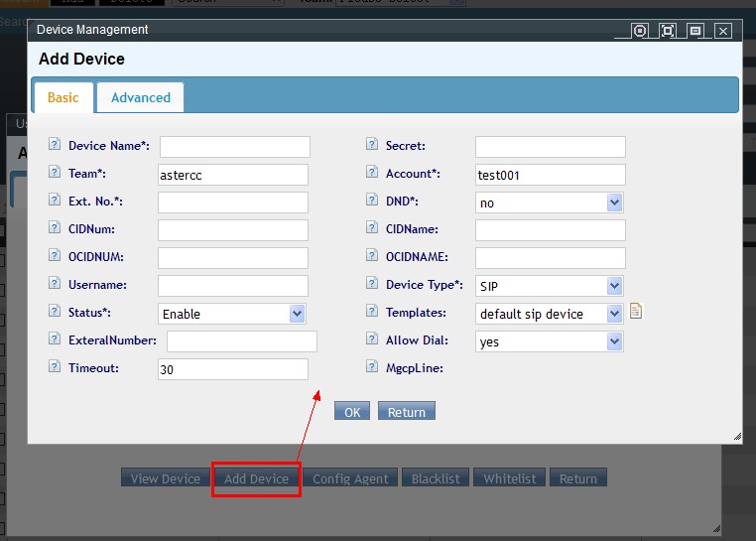The image size is (756, 541).
Task: Click the Config Agent button
Action: tap(350, 478)
